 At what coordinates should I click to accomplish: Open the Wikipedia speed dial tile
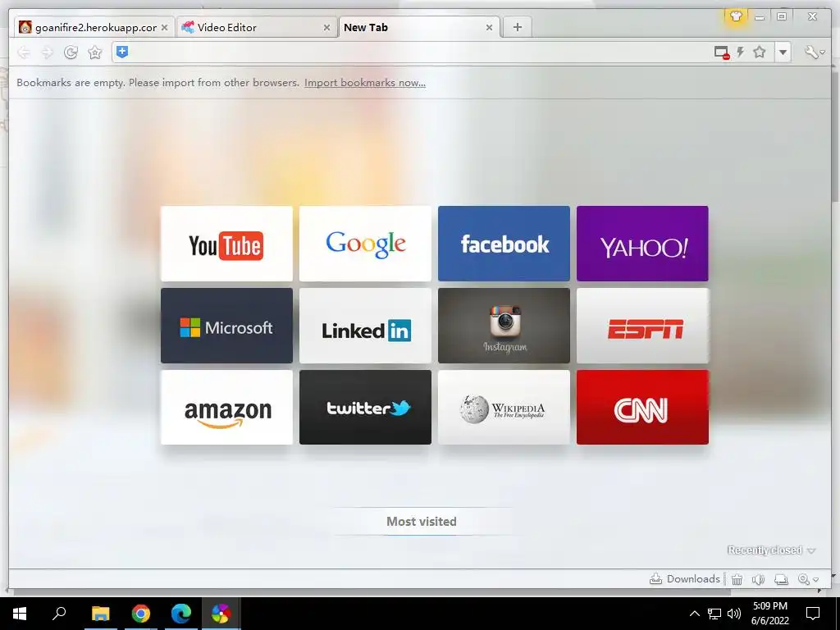pos(504,407)
